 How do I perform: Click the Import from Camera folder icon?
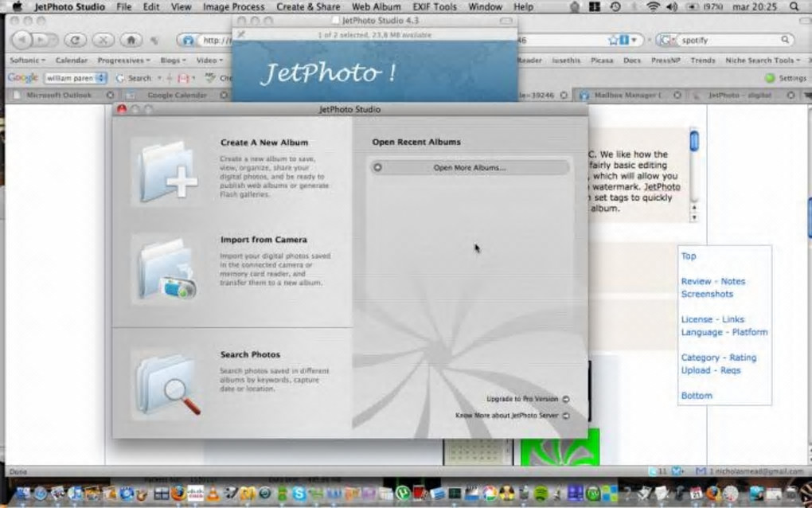click(166, 270)
